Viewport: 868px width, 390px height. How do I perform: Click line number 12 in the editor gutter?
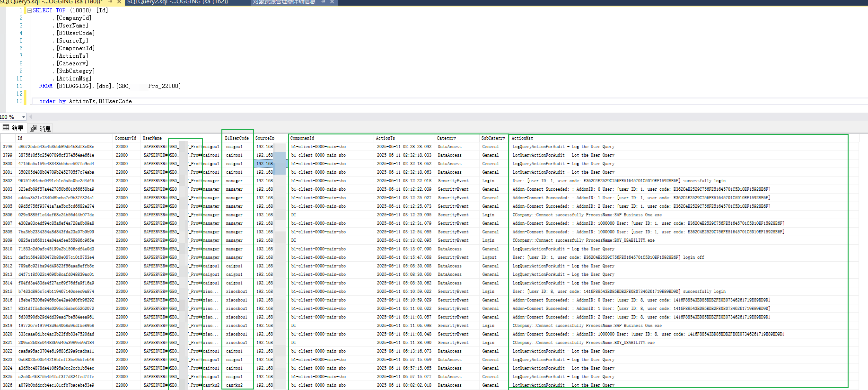coord(19,94)
